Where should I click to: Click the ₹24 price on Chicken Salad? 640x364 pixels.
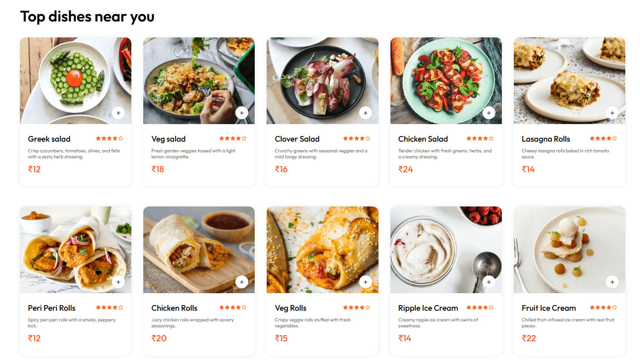(405, 169)
